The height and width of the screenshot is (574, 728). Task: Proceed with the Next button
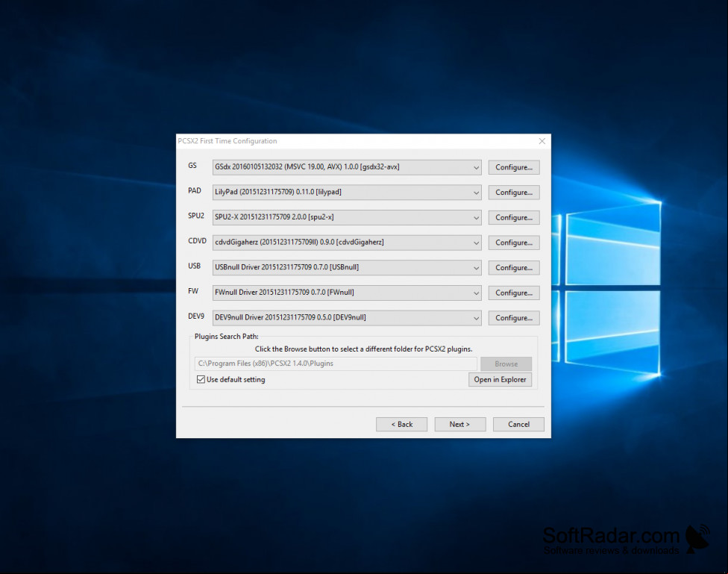pyautogui.click(x=459, y=424)
